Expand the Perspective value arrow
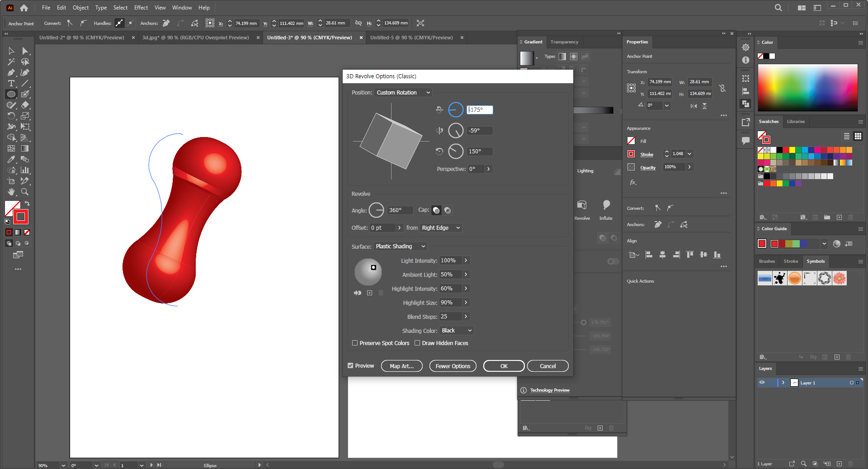 click(x=488, y=169)
